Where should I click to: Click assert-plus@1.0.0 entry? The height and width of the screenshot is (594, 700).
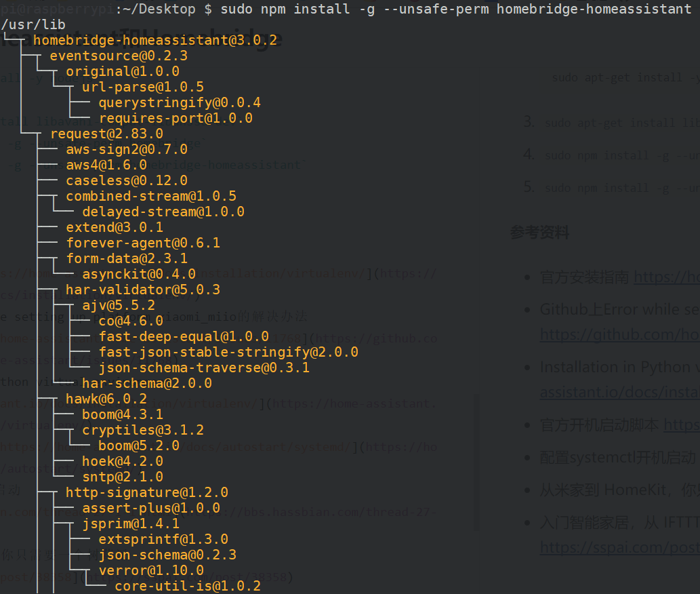151,509
